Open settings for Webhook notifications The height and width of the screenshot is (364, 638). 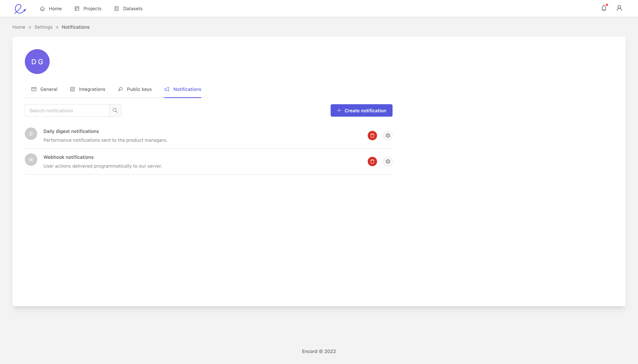pyautogui.click(x=388, y=161)
